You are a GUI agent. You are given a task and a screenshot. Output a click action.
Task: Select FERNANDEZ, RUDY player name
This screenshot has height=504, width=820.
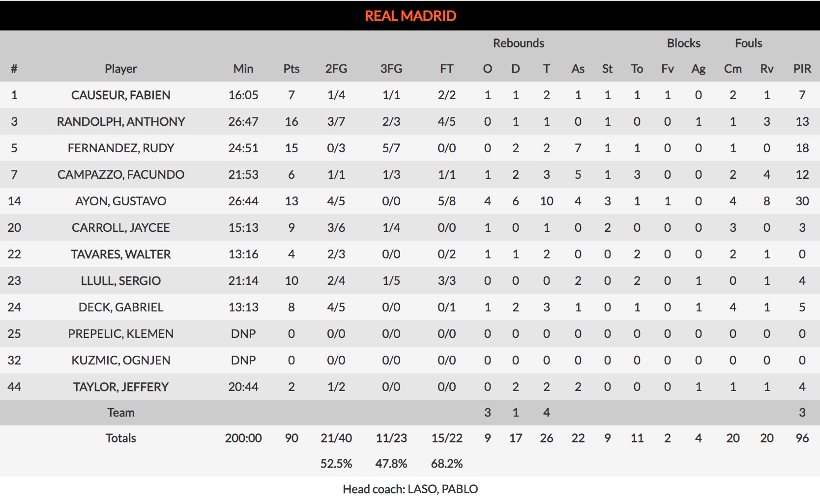[x=121, y=148]
